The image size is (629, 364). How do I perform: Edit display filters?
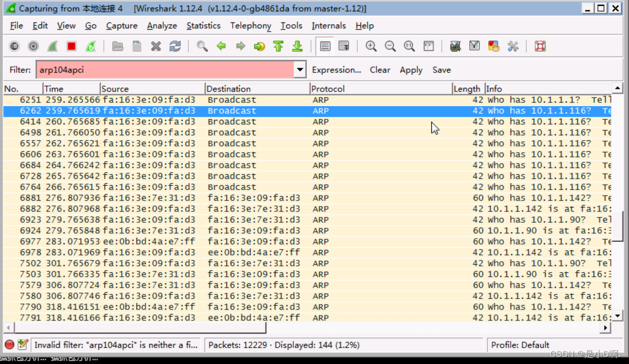coord(474,46)
